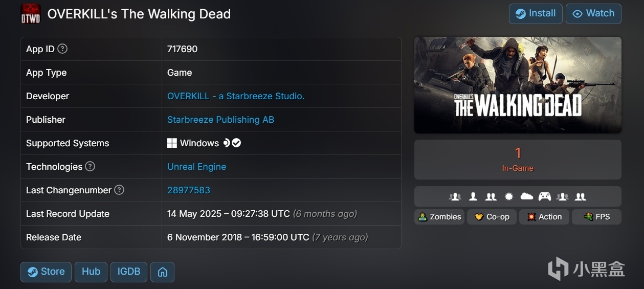Select the Action tag
This screenshot has width=644, height=289.
[x=544, y=217]
